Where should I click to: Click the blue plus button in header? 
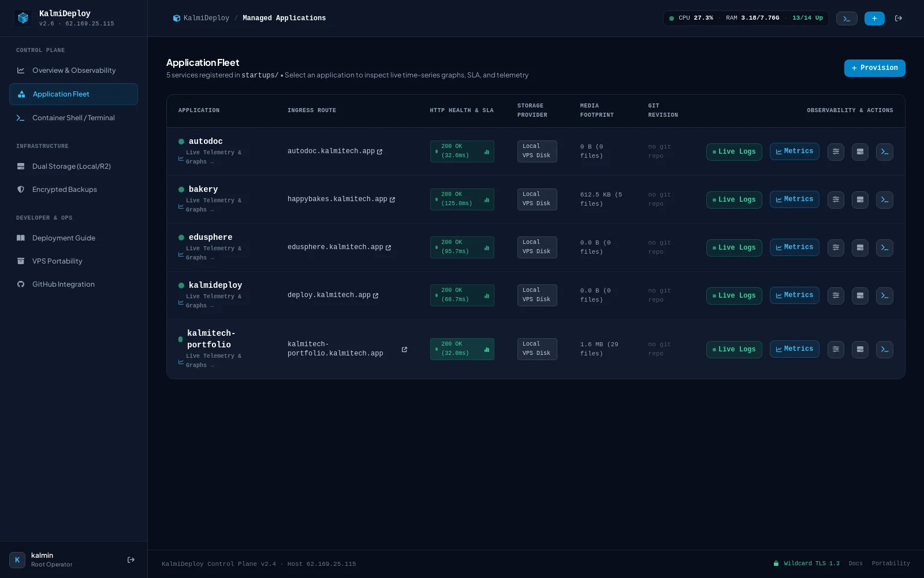pos(874,18)
